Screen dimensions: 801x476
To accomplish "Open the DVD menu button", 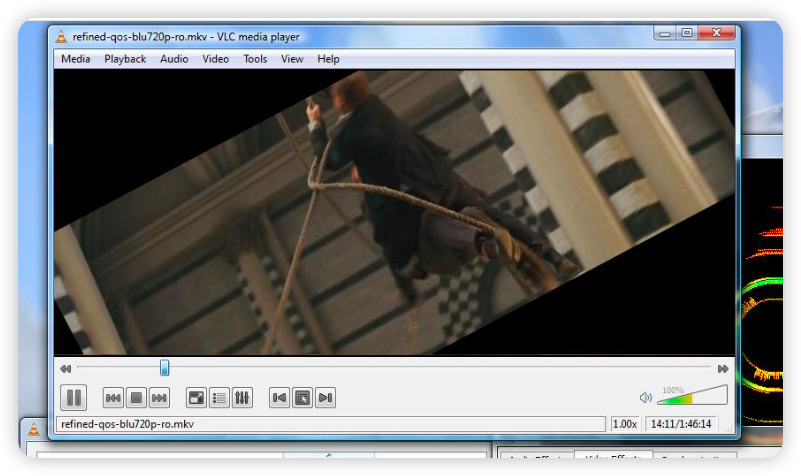I will (302, 398).
